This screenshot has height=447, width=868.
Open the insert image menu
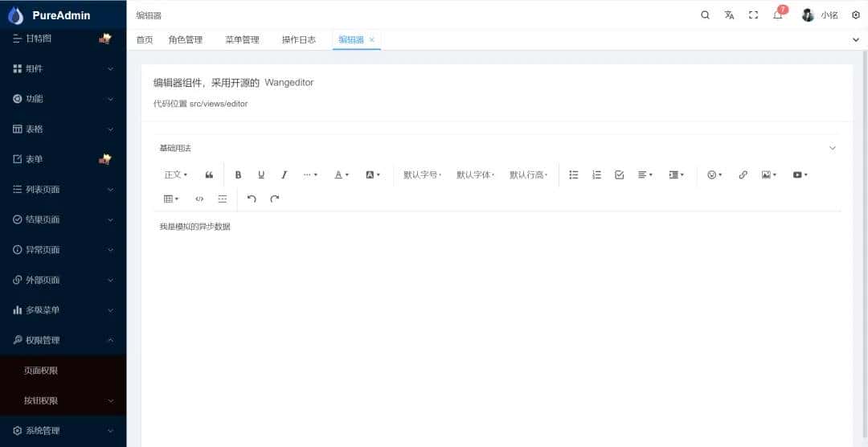(769, 174)
